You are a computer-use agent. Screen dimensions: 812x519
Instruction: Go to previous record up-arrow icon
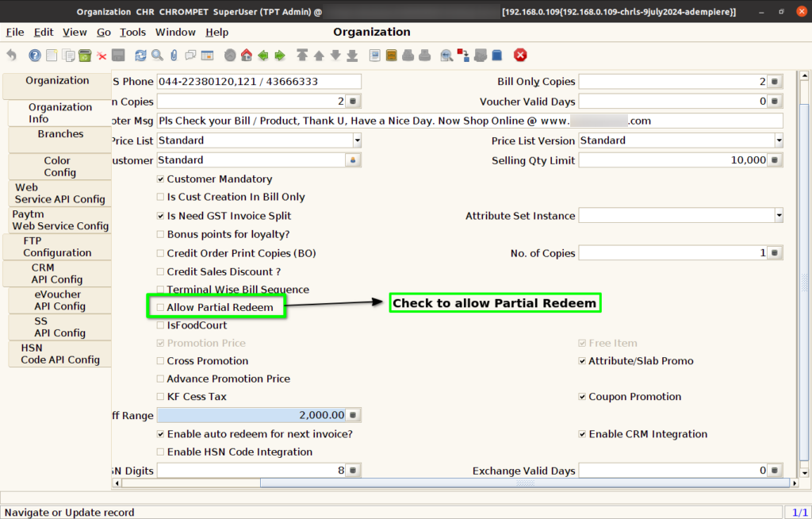coord(319,55)
